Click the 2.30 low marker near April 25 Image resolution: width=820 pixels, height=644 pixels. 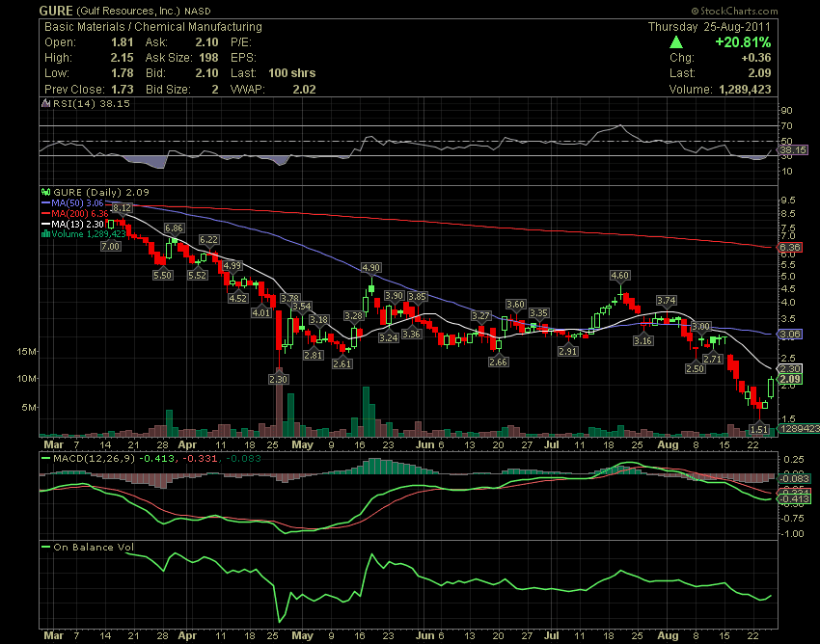(278, 379)
